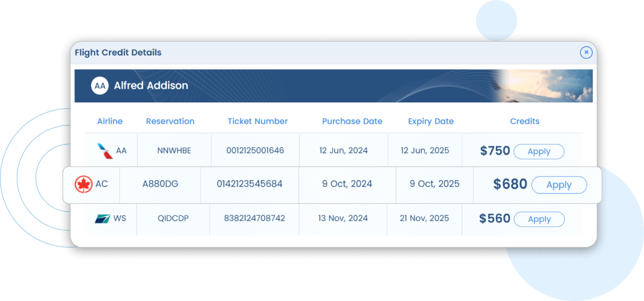Click the Alfred Addison name banner

click(x=334, y=86)
